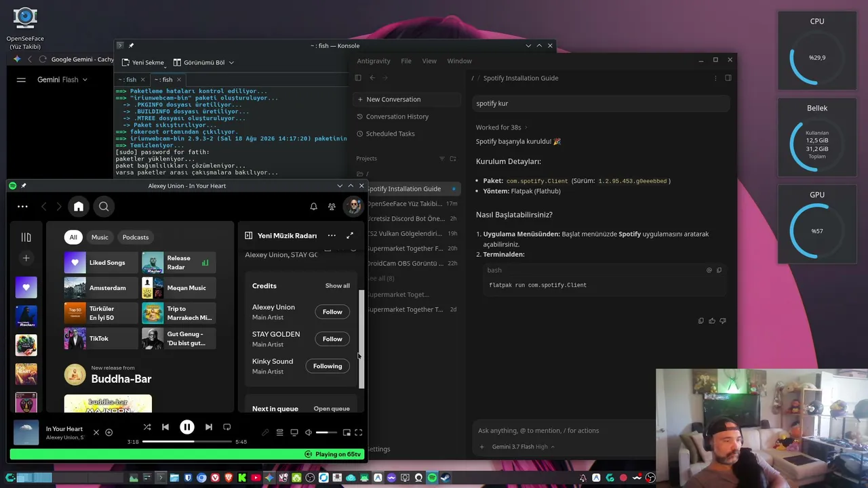Create a new playlist with plus button

tap(26, 258)
